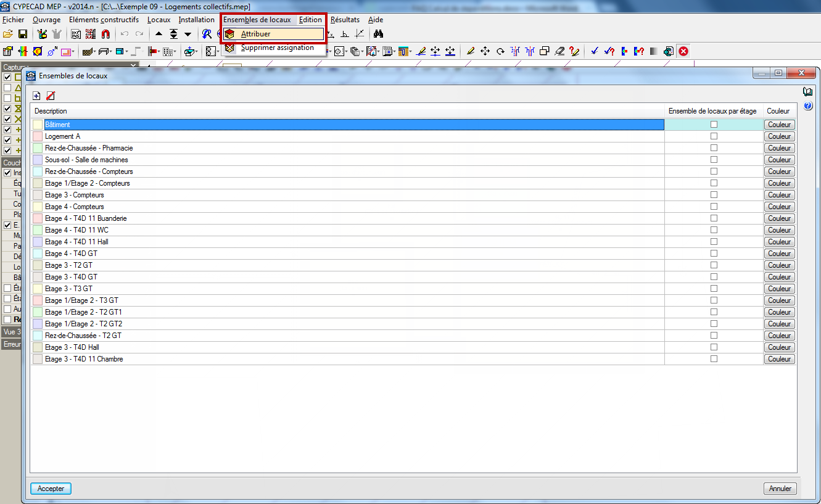Click the Save floppy disk icon

[x=23, y=34]
